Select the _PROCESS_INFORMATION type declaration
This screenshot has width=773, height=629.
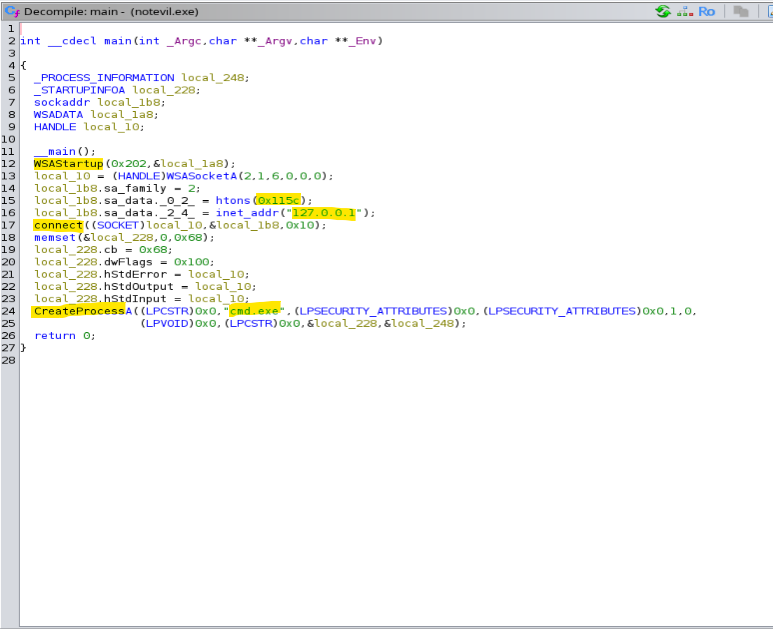coord(104,78)
